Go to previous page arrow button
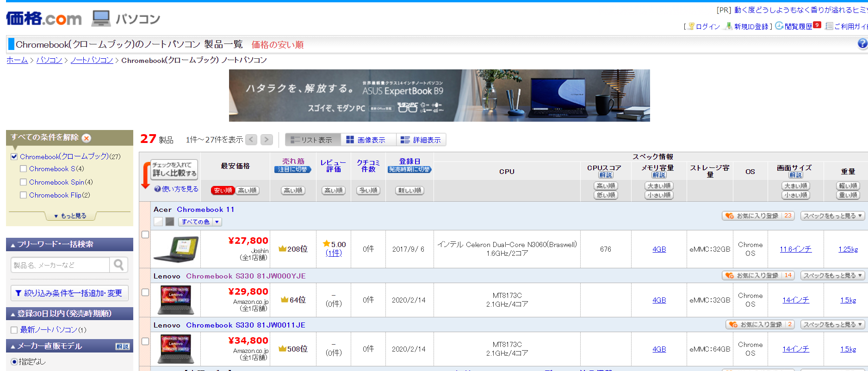 point(251,140)
